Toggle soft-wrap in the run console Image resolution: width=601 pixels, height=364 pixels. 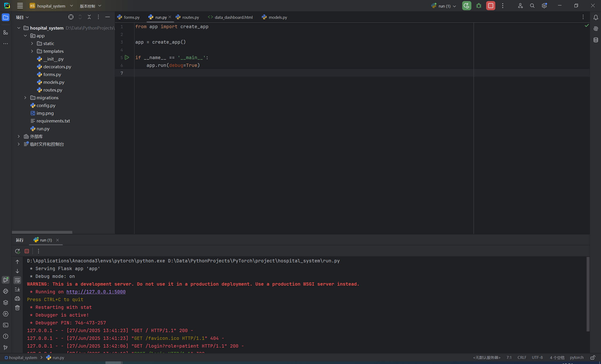pos(17,280)
